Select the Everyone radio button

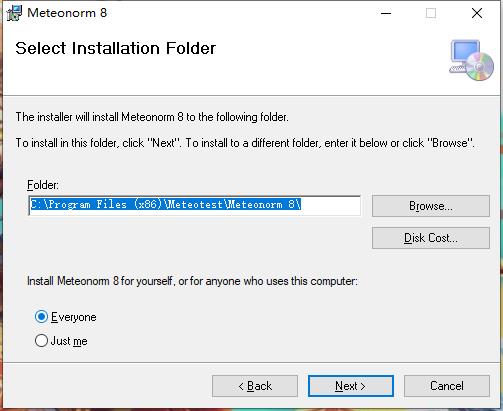click(41, 317)
